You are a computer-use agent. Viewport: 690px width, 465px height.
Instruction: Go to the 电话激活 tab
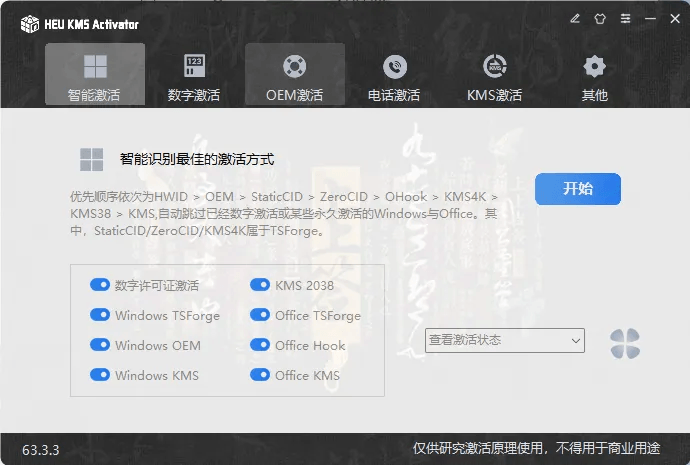[394, 74]
